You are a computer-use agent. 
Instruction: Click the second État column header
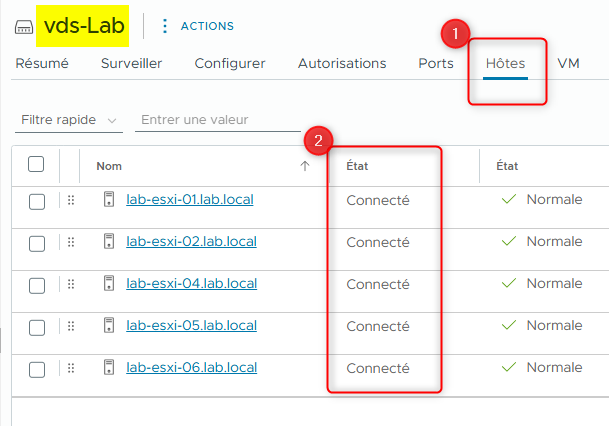[x=507, y=166]
